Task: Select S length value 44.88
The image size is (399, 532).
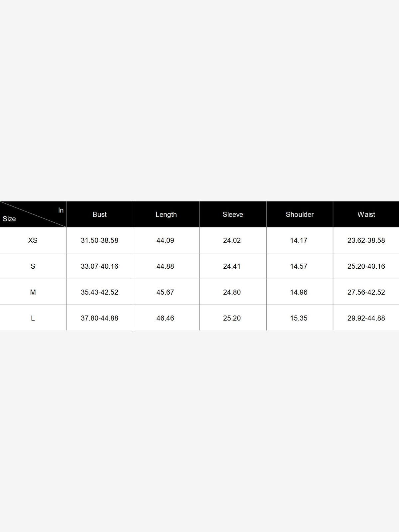Action: [x=165, y=266]
